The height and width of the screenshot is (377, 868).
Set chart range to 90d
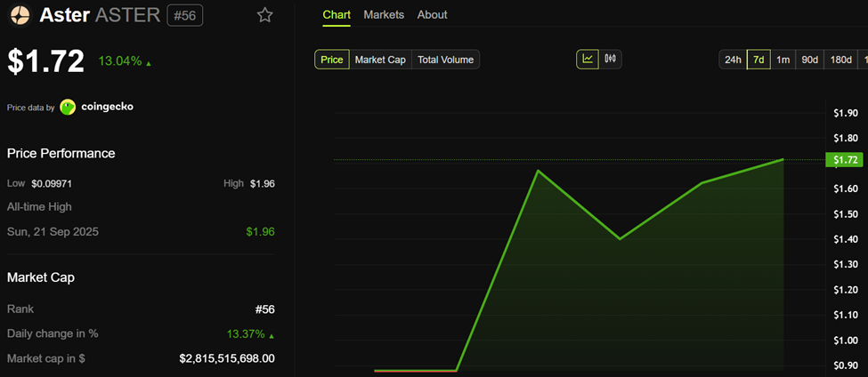810,60
